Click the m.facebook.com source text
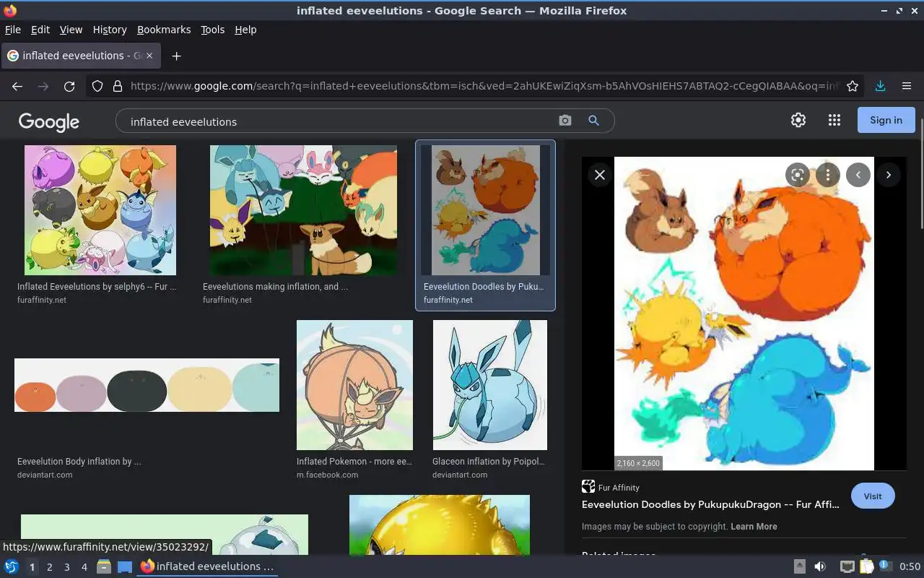 pyautogui.click(x=327, y=475)
